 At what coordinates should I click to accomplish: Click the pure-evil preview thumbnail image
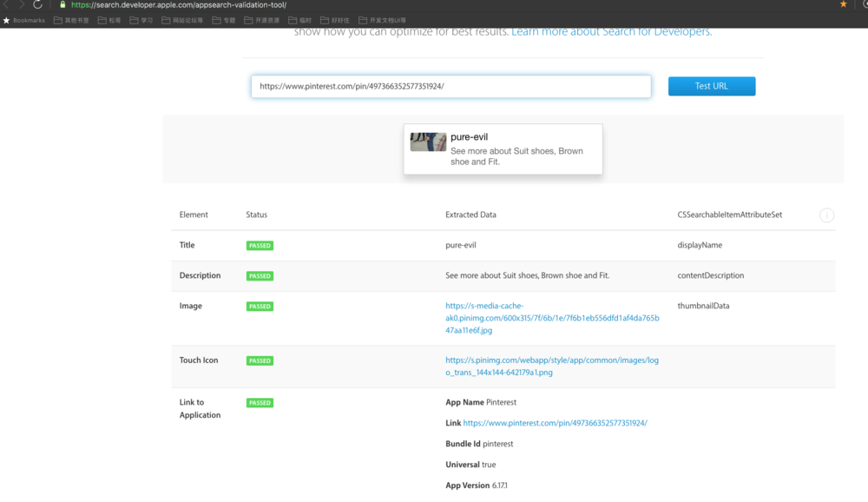[428, 142]
